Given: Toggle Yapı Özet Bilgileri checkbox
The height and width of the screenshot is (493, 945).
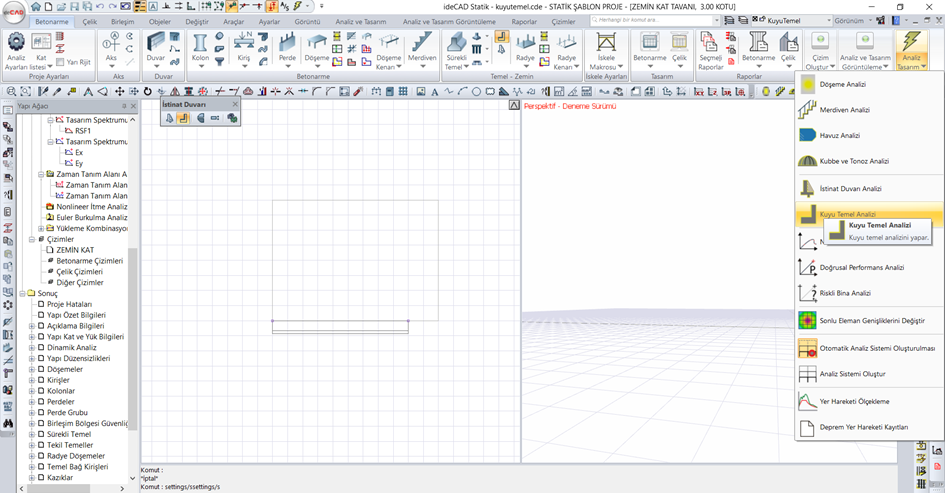Looking at the screenshot, I should 41,315.
